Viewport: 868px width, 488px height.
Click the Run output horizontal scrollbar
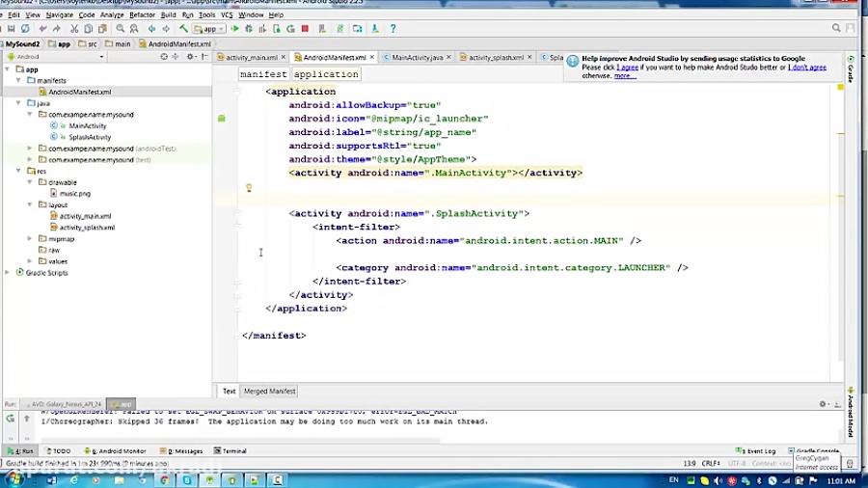[x=241, y=441]
